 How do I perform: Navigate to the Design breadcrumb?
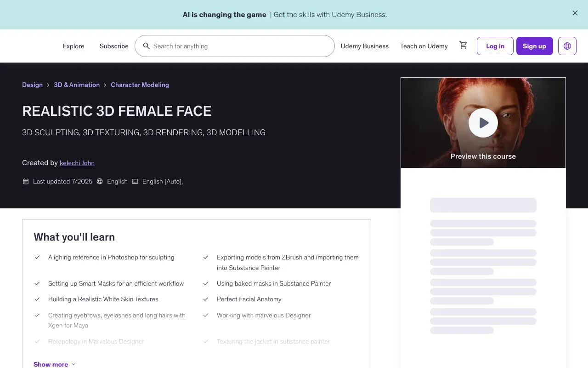32,85
